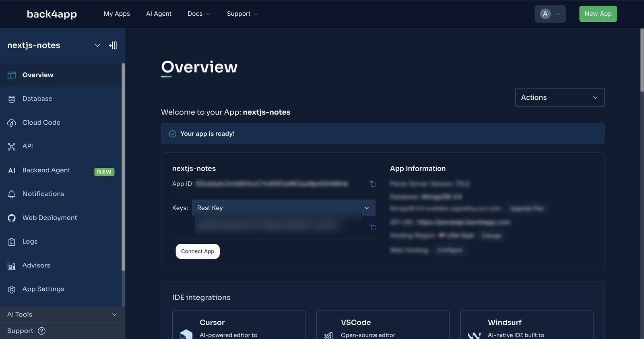Click the App Settings gear icon
Image resolution: width=644 pixels, height=339 pixels.
click(x=12, y=289)
